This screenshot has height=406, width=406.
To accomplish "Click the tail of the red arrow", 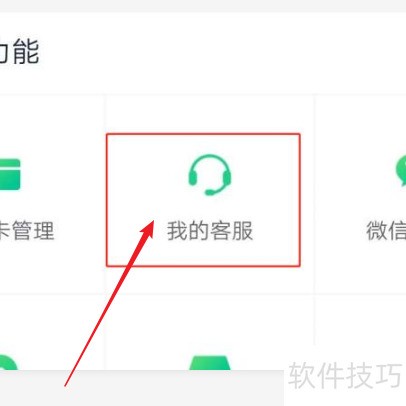I will click(65, 385).
